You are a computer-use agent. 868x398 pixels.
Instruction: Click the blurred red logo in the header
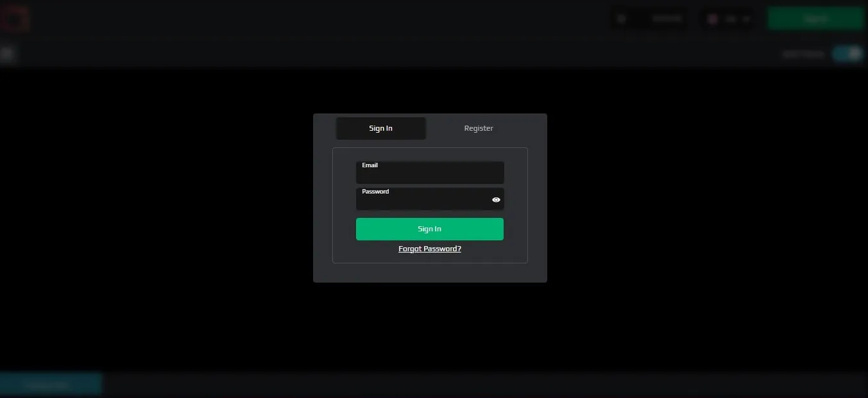point(15,19)
